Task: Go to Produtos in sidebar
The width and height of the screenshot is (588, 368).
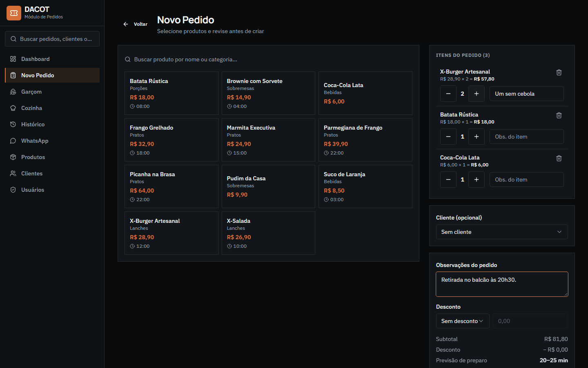Action: (x=52, y=157)
